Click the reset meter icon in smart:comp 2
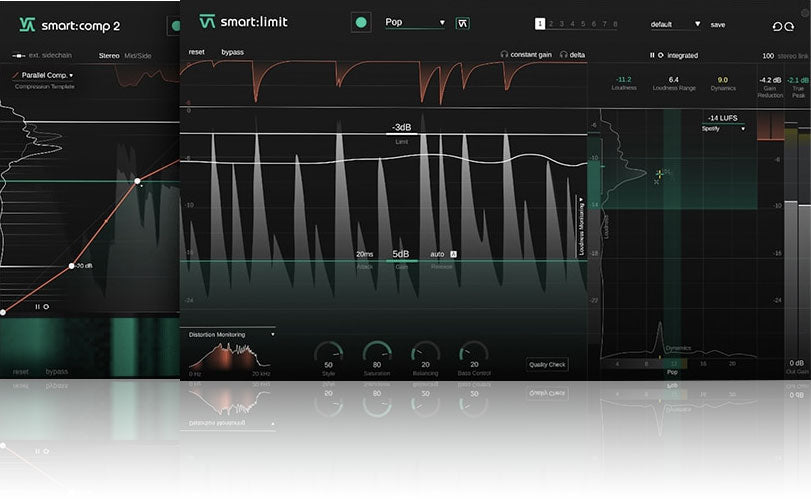Screen dimensions: 811x500 46,307
